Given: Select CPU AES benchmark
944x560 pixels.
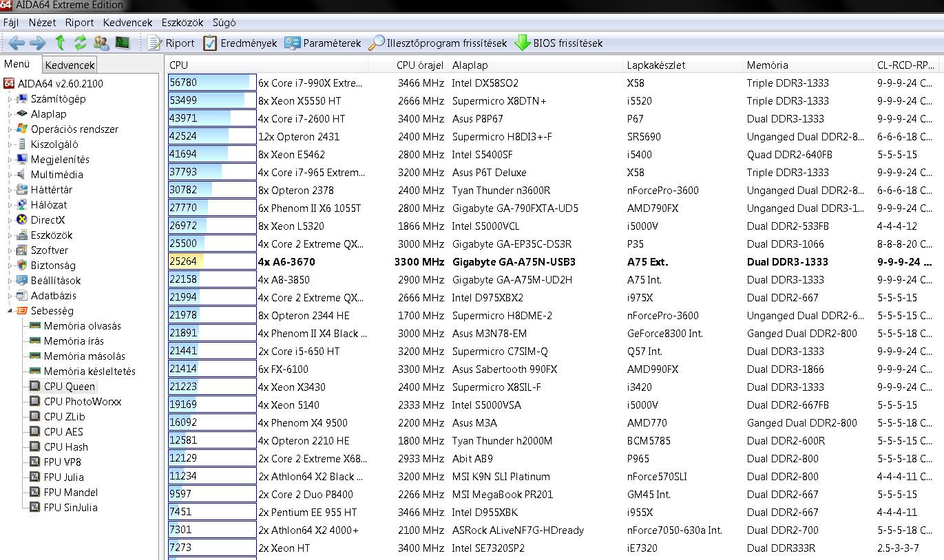Looking at the screenshot, I should 63,432.
